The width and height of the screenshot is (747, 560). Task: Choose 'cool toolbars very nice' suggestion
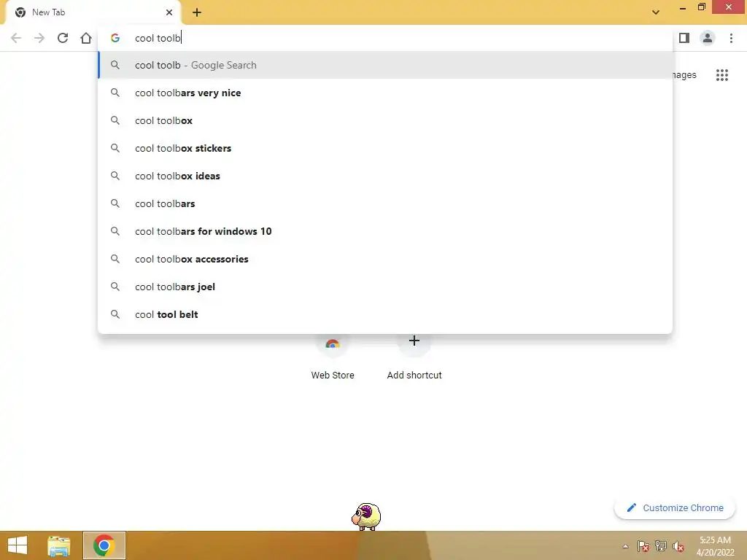point(385,93)
